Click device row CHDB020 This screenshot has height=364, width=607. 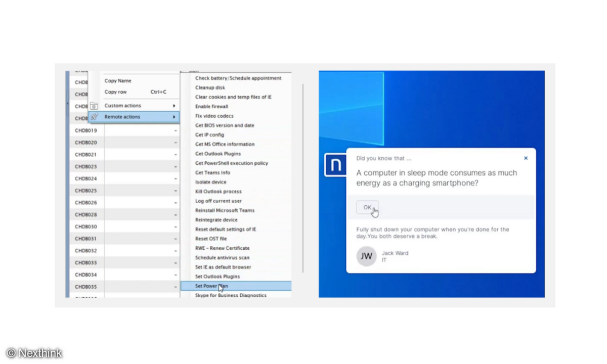point(124,143)
